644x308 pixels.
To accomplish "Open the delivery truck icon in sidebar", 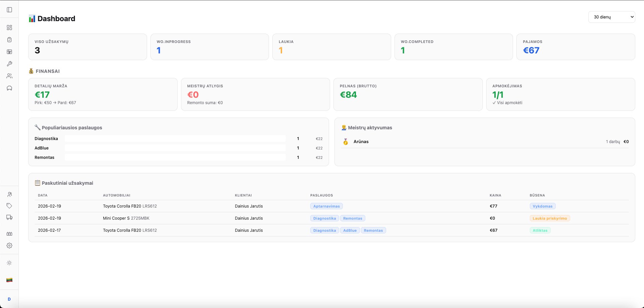I will (x=9, y=217).
